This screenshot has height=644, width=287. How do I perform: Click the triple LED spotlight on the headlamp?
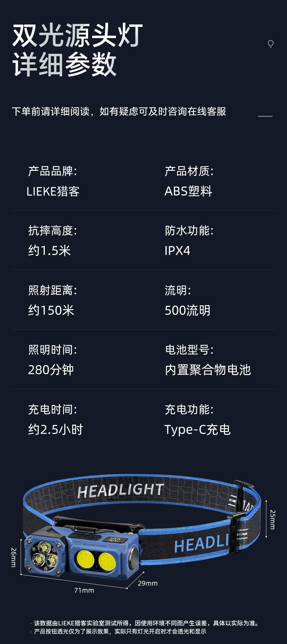tap(45, 555)
